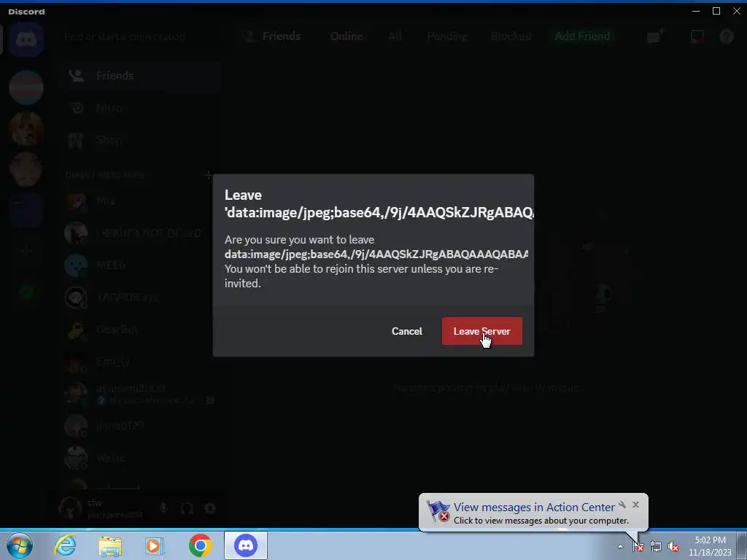Open the Discord home icon in sidebar

point(26,39)
